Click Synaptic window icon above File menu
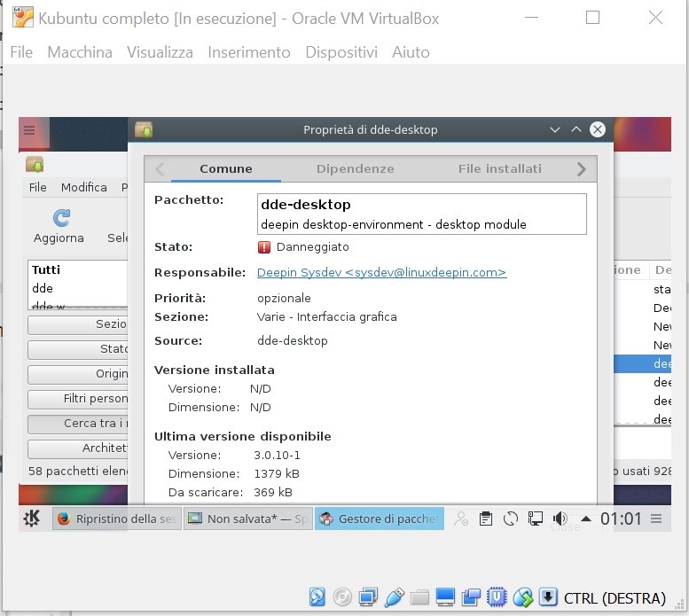 (35, 165)
